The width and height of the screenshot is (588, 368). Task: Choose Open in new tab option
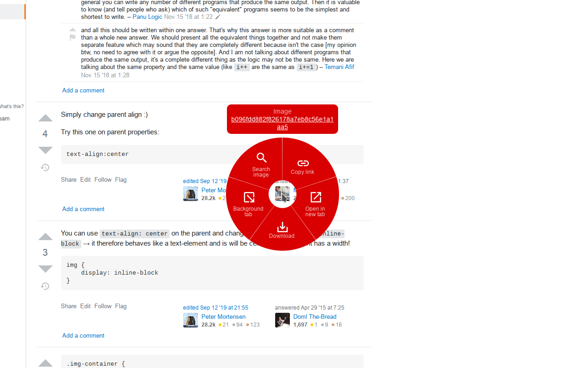point(315,204)
